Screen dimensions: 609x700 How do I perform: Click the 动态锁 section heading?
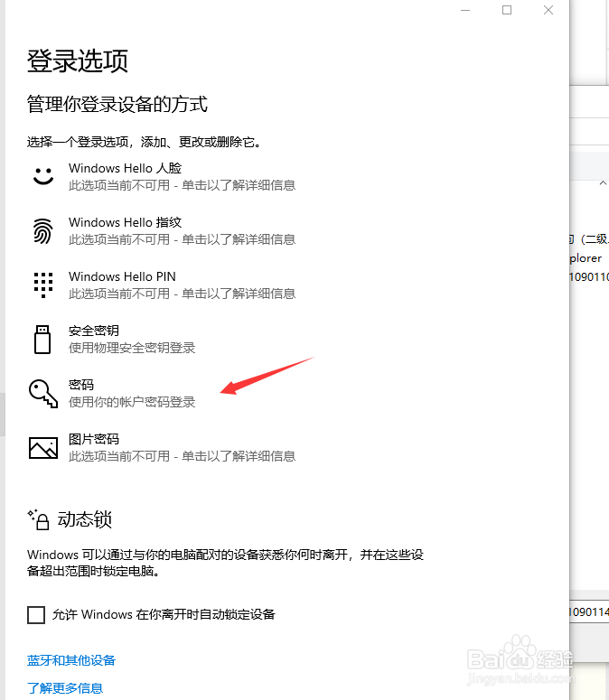coord(84,519)
